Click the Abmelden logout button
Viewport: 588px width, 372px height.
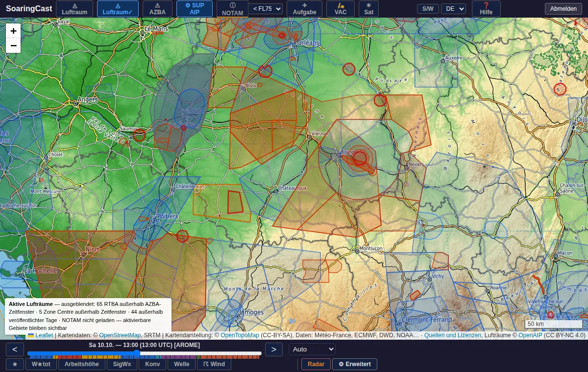(563, 9)
